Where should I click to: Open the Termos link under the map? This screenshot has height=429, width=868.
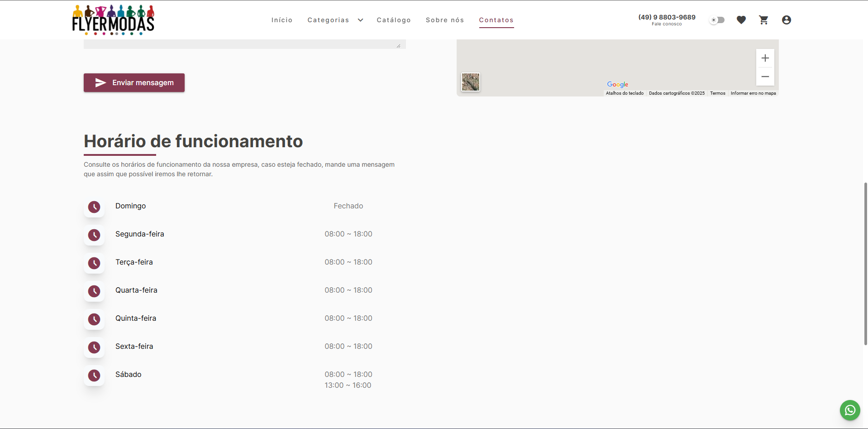717,93
